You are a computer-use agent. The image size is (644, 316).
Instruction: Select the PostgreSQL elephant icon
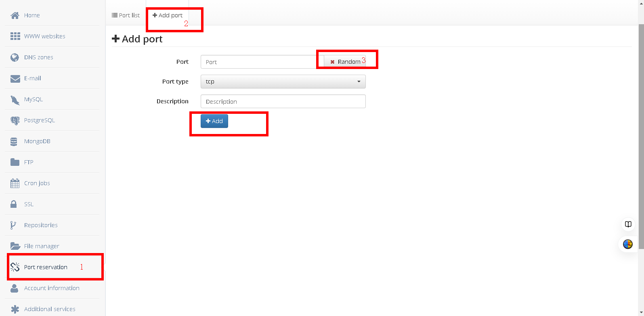(15, 120)
